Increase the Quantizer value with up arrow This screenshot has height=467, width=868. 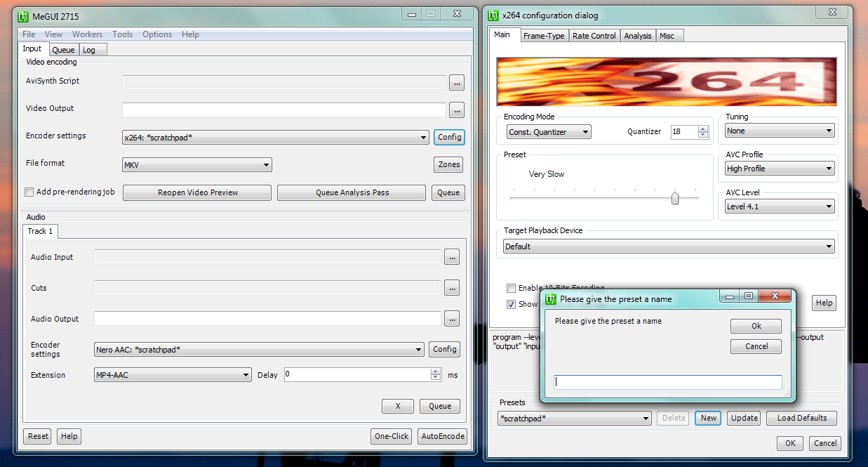703,129
